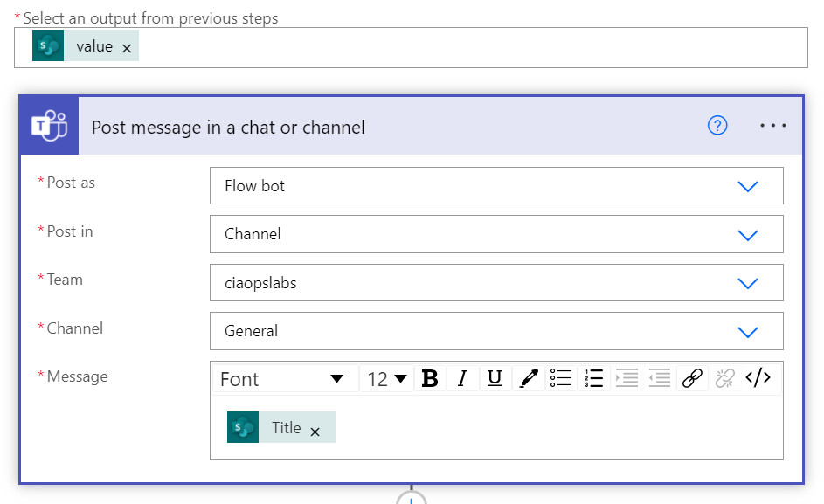Image resolution: width=824 pixels, height=504 pixels.
Task: Open the Font family selector
Action: coord(283,379)
